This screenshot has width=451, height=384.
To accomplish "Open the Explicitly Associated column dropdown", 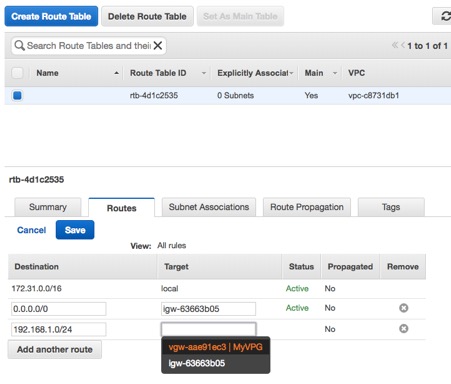I will [x=291, y=73].
